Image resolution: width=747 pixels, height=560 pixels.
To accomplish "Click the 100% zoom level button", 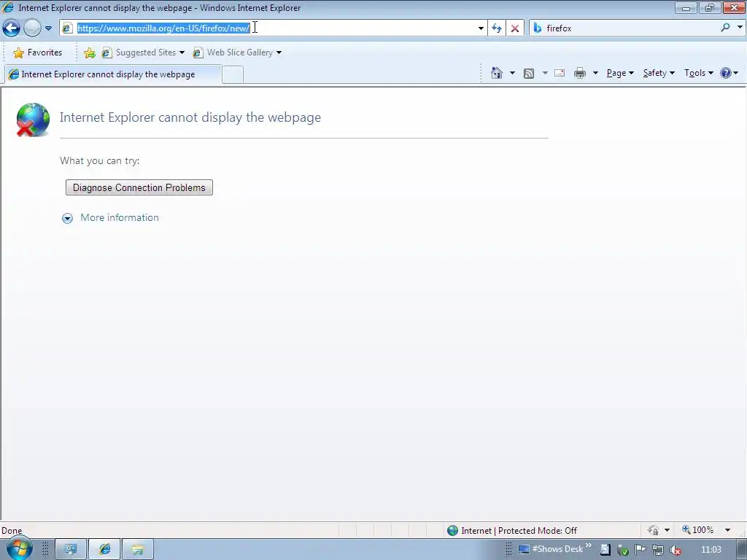I will click(x=698, y=530).
